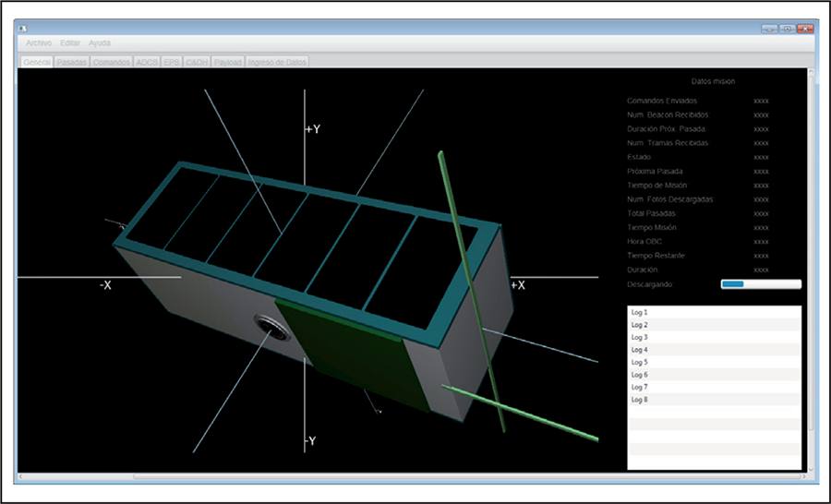Open the EPS tab
Image resolution: width=831 pixels, height=504 pixels.
pyautogui.click(x=171, y=62)
